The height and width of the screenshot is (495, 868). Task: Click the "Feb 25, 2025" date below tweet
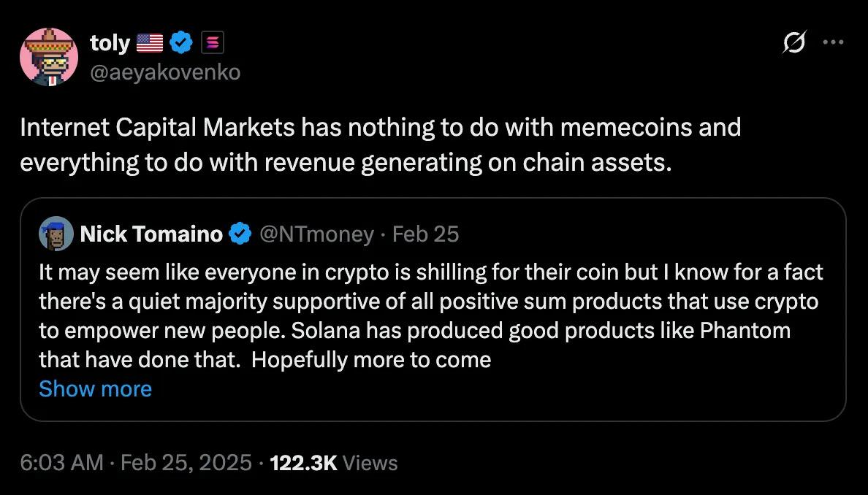[x=187, y=462]
